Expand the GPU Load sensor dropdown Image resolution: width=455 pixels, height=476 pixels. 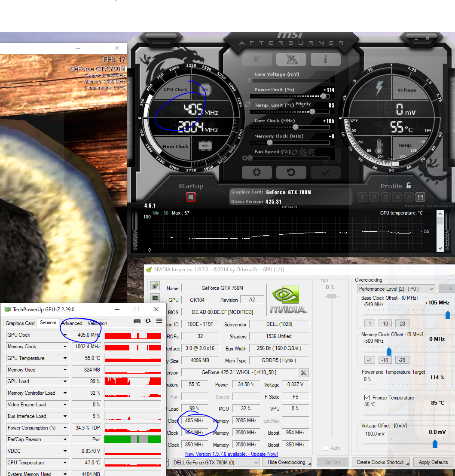point(65,381)
